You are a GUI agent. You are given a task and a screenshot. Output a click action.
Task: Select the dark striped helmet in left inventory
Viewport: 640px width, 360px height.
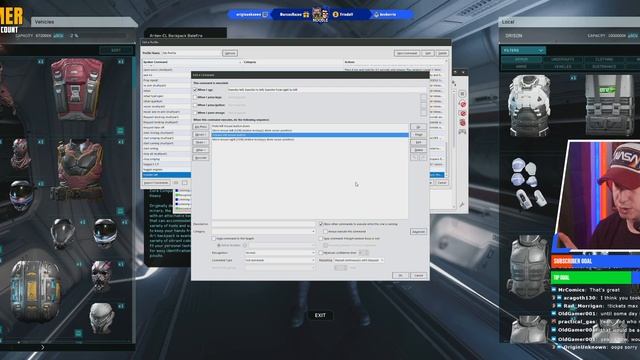(21, 195)
